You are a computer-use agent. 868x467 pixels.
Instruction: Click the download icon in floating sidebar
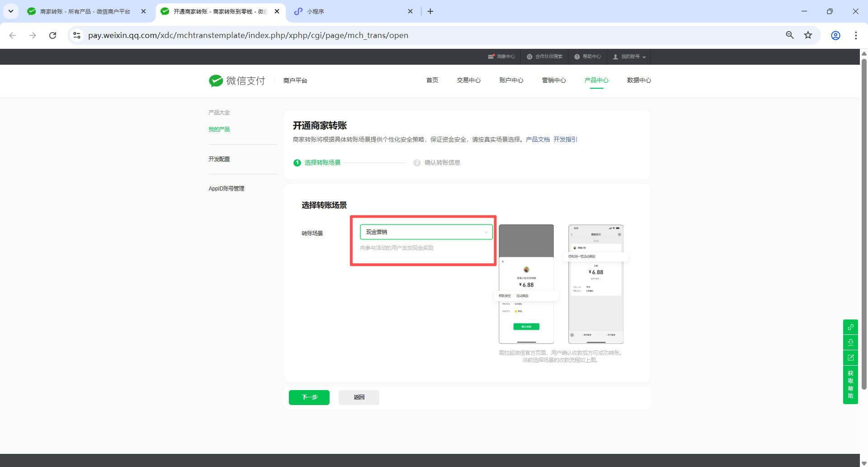(850, 342)
